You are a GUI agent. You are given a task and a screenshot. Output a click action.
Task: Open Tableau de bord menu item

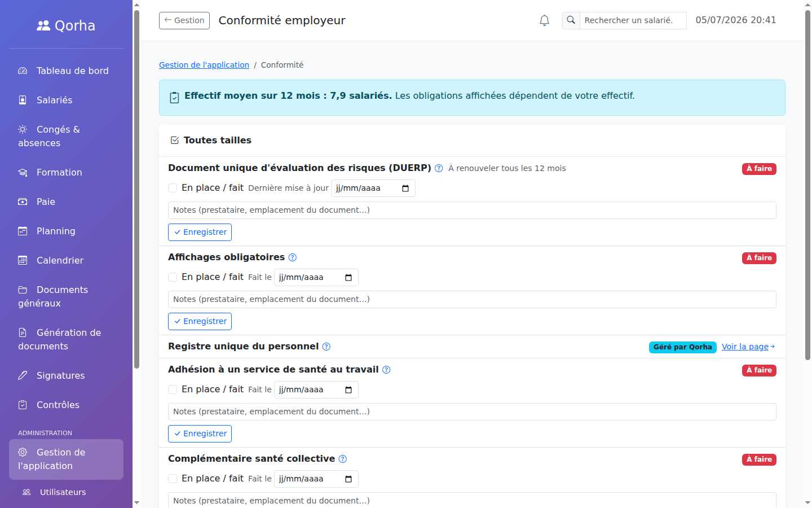pos(66,71)
